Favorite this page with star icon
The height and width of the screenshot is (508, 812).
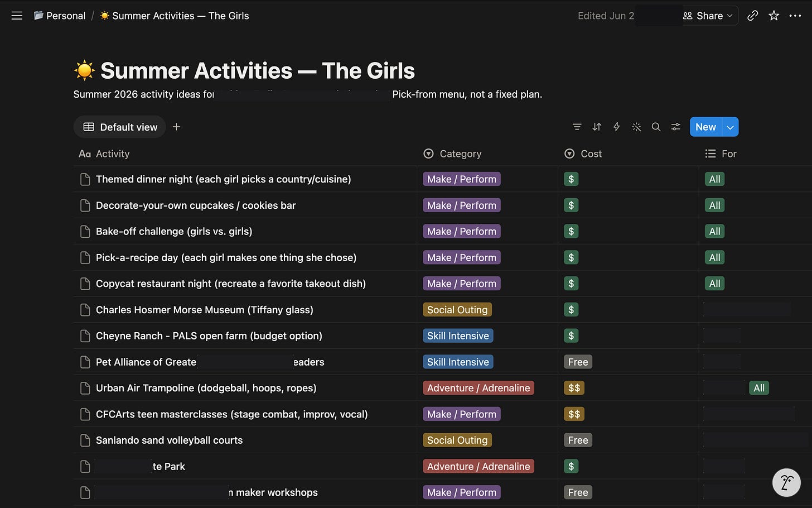[x=774, y=16]
